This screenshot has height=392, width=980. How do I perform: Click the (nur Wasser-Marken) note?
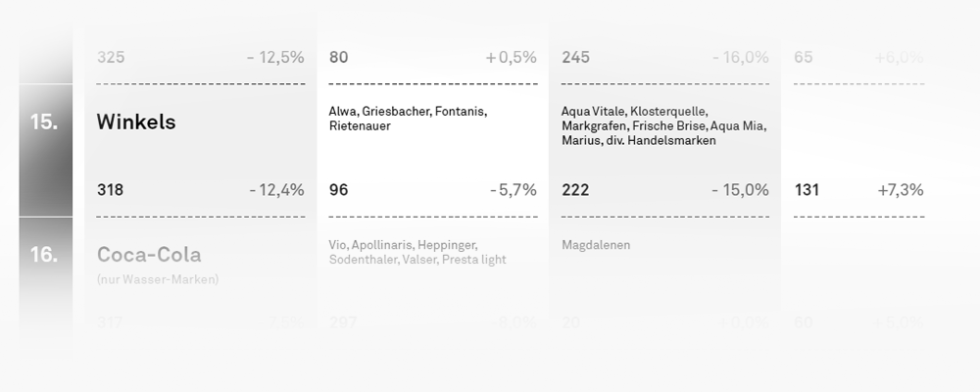[x=158, y=280]
